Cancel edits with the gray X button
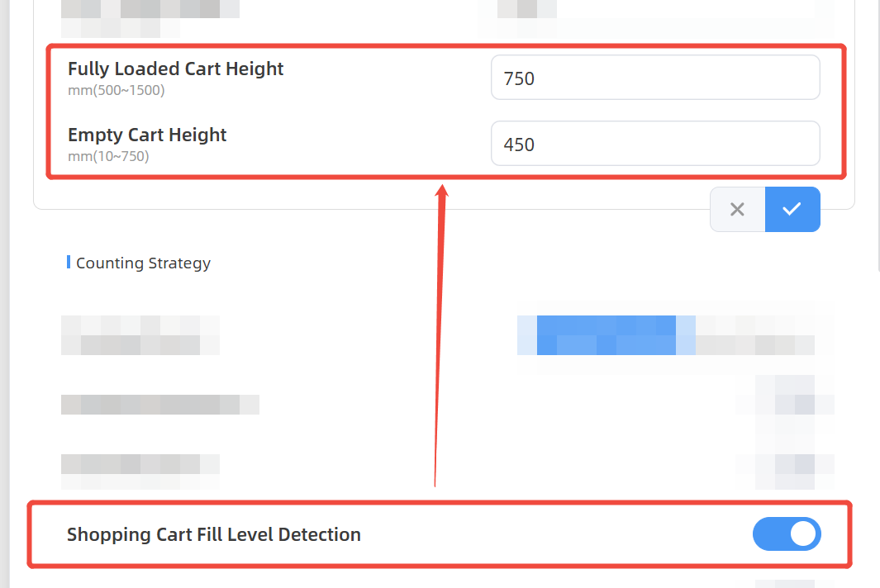The image size is (880, 588). (737, 210)
